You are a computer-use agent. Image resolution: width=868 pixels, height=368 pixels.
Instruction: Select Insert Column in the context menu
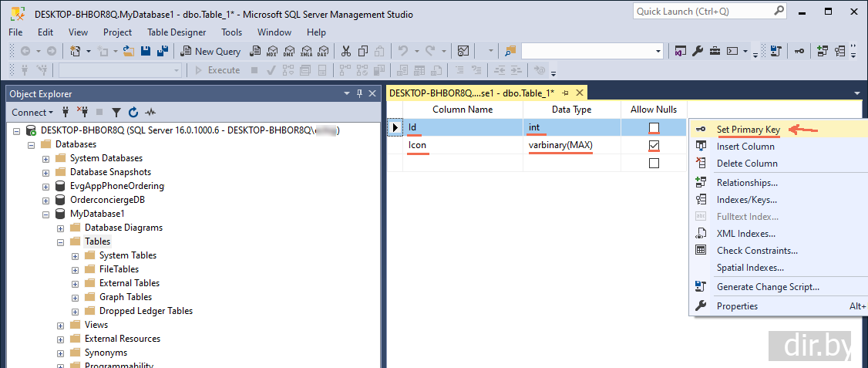point(779,147)
